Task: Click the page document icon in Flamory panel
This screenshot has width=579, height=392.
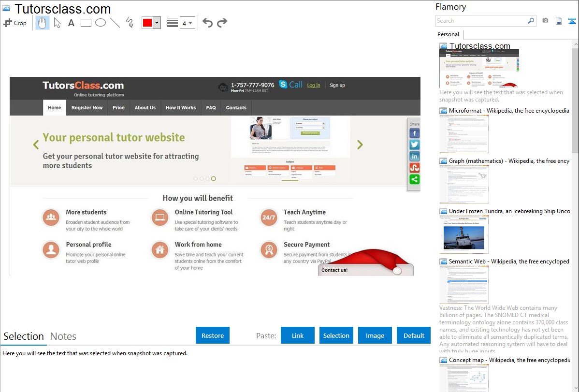Action: [x=559, y=21]
